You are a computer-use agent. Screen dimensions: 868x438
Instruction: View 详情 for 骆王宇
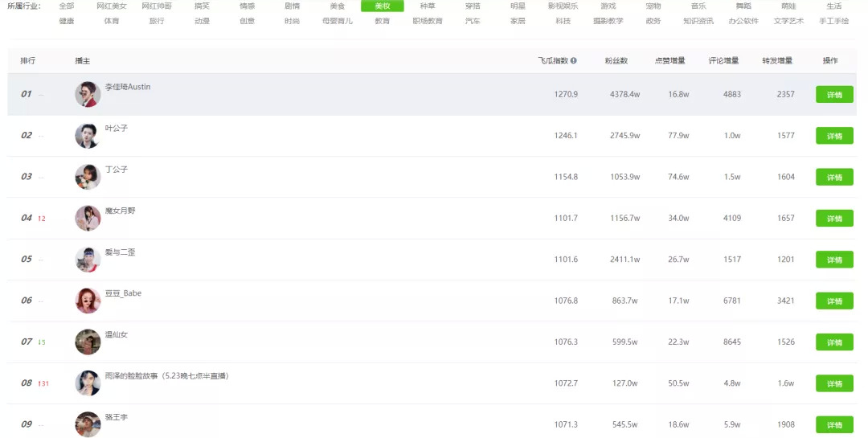pos(834,424)
